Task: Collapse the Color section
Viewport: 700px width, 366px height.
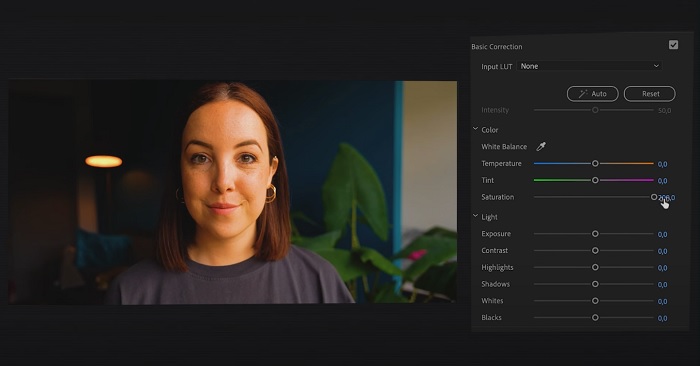Action: pos(475,129)
